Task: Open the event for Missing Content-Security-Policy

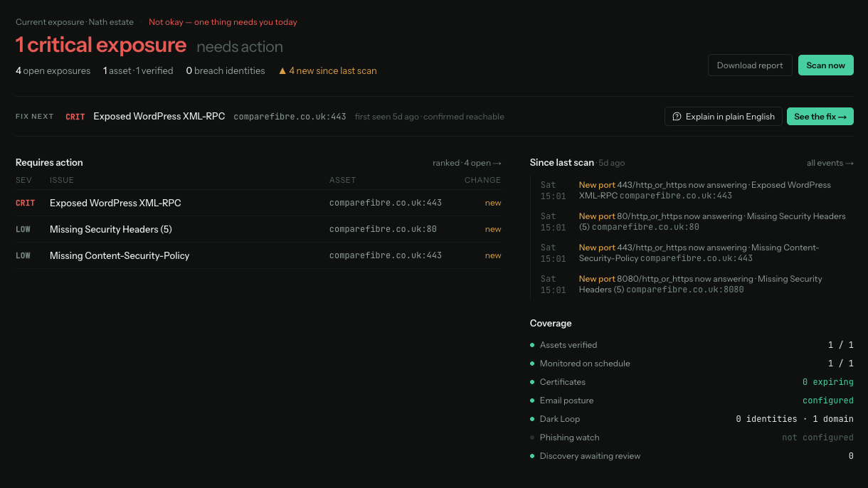Action: click(697, 253)
